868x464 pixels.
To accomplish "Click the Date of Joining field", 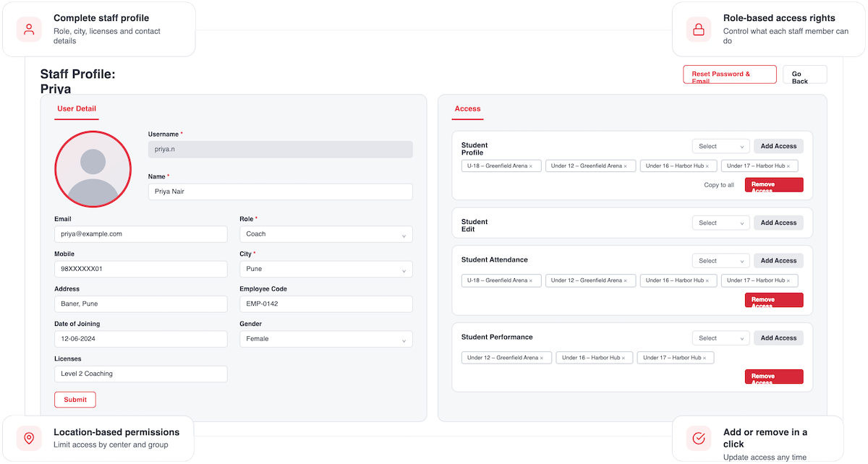I will point(141,339).
